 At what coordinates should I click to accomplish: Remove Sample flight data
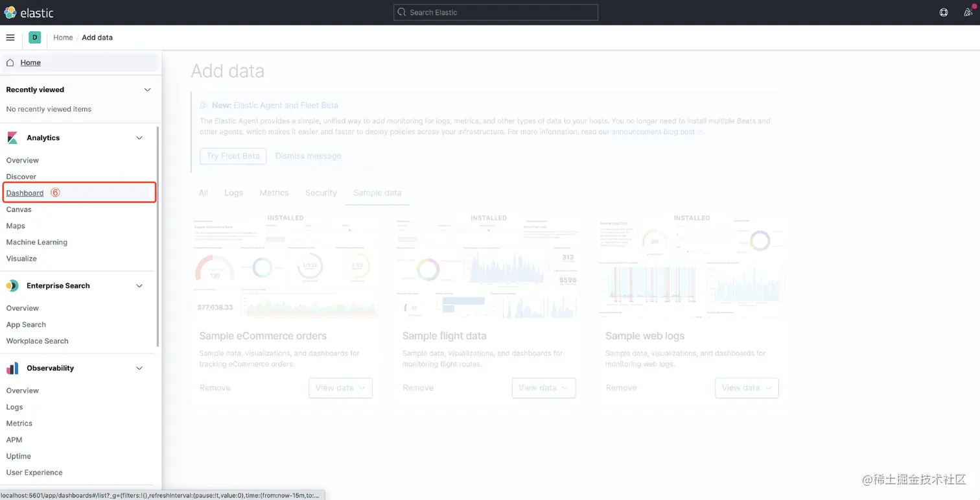click(418, 388)
